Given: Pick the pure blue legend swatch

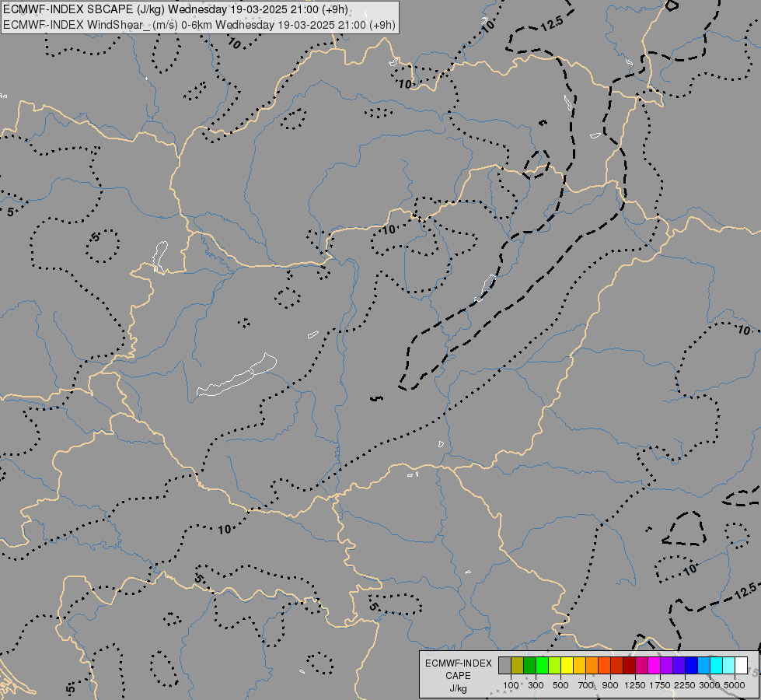Looking at the screenshot, I should point(692,665).
